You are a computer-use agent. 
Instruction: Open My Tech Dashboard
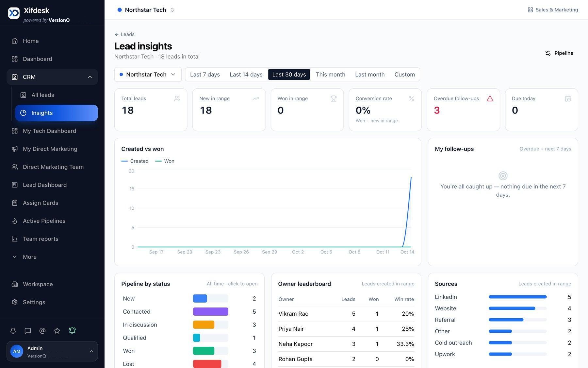52,131
